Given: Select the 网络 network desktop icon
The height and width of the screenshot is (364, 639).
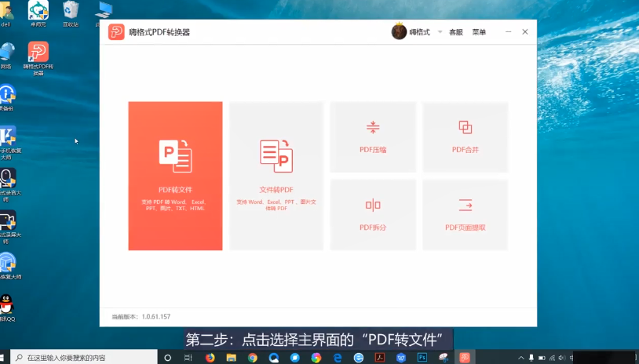Looking at the screenshot, I should tap(7, 56).
